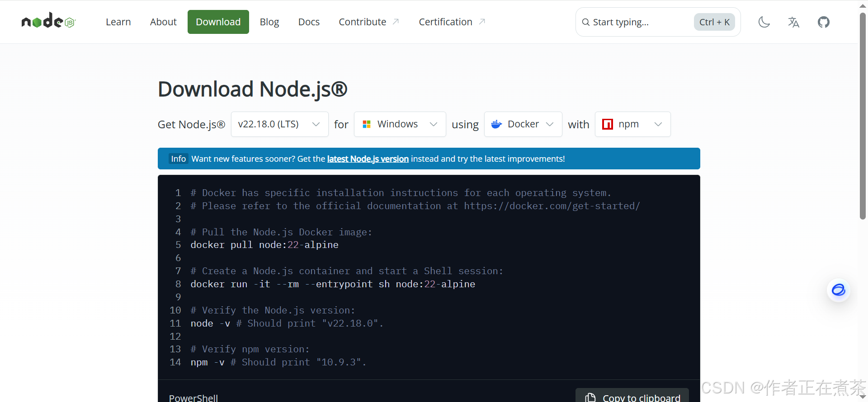Click the PowerShell label below the code
The height and width of the screenshot is (402, 868).
[193, 397]
